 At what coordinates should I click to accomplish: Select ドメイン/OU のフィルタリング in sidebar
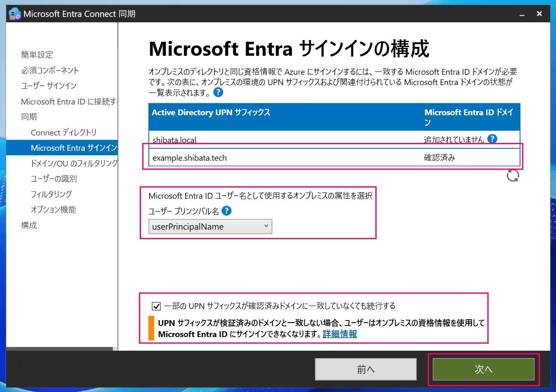74,163
